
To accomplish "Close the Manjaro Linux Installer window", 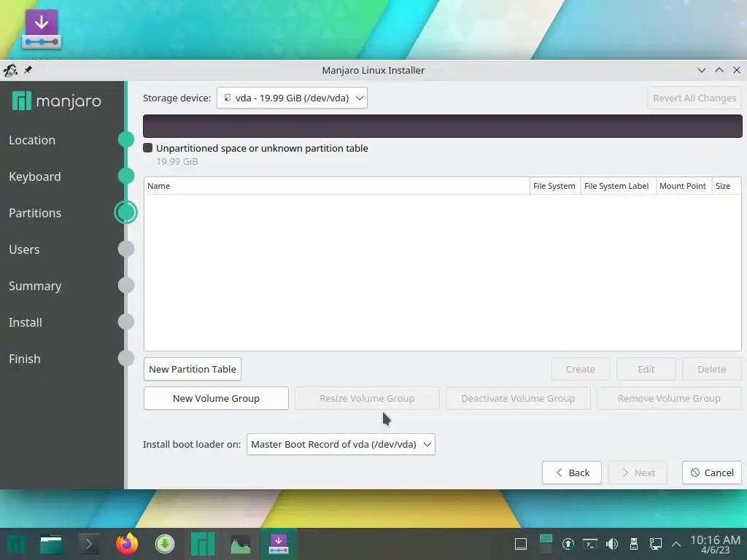I will coord(737,70).
